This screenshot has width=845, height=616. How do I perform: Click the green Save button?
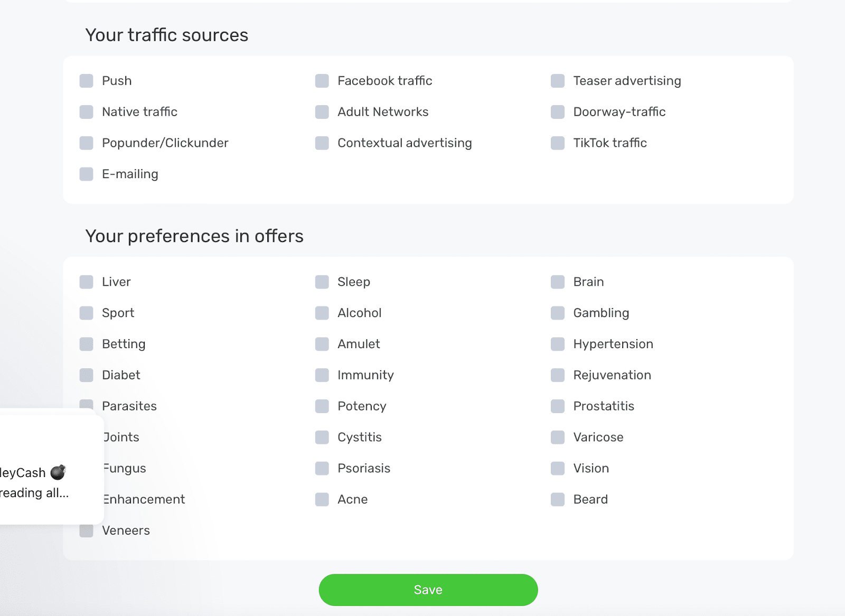coord(428,590)
